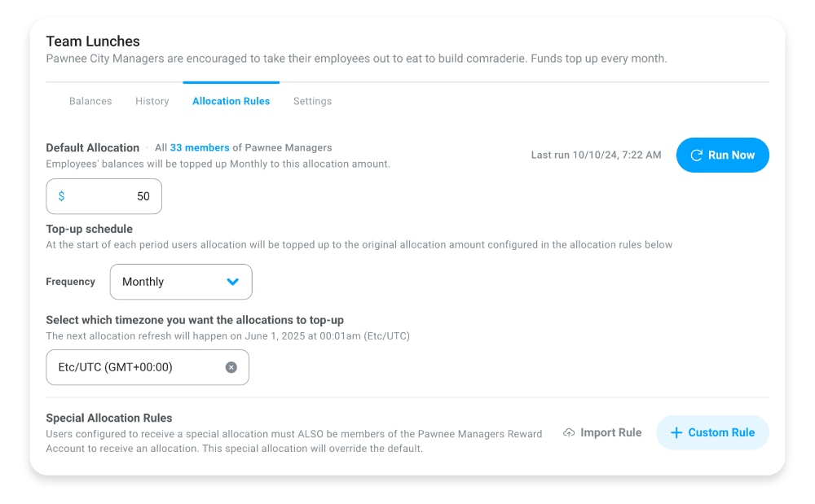Open the Frequency dropdown showing Monthly
The height and width of the screenshot is (504, 815).
(181, 282)
